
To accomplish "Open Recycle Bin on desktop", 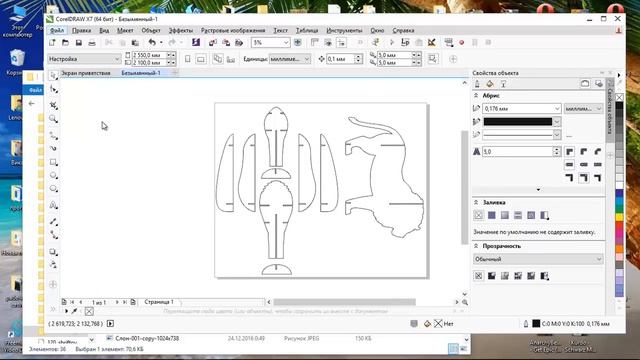I will (16, 62).
